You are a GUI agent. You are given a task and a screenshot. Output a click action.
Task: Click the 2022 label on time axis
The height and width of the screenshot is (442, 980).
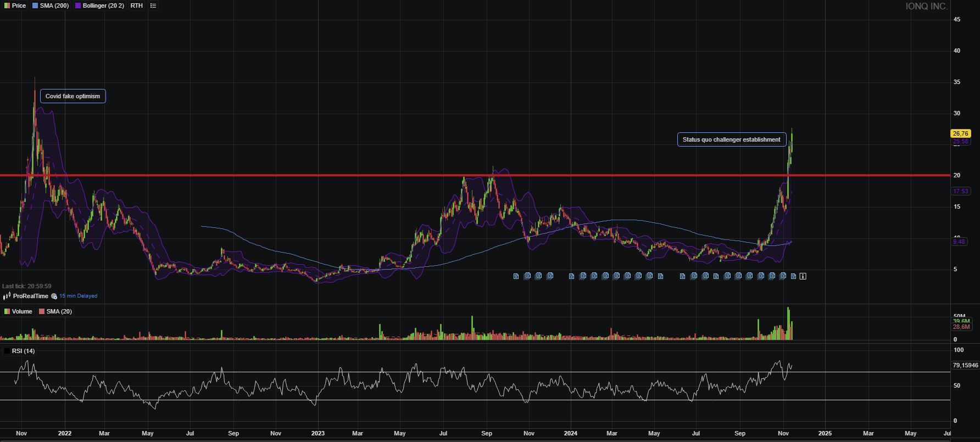[x=65, y=433]
